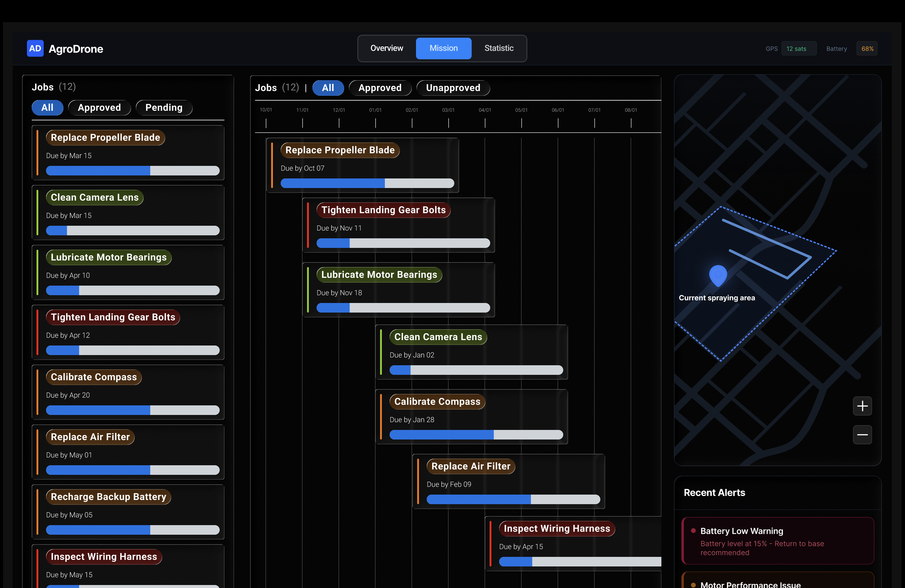Click the AD AgroDrone logo icon
Image resolution: width=905 pixels, height=588 pixels.
point(35,48)
